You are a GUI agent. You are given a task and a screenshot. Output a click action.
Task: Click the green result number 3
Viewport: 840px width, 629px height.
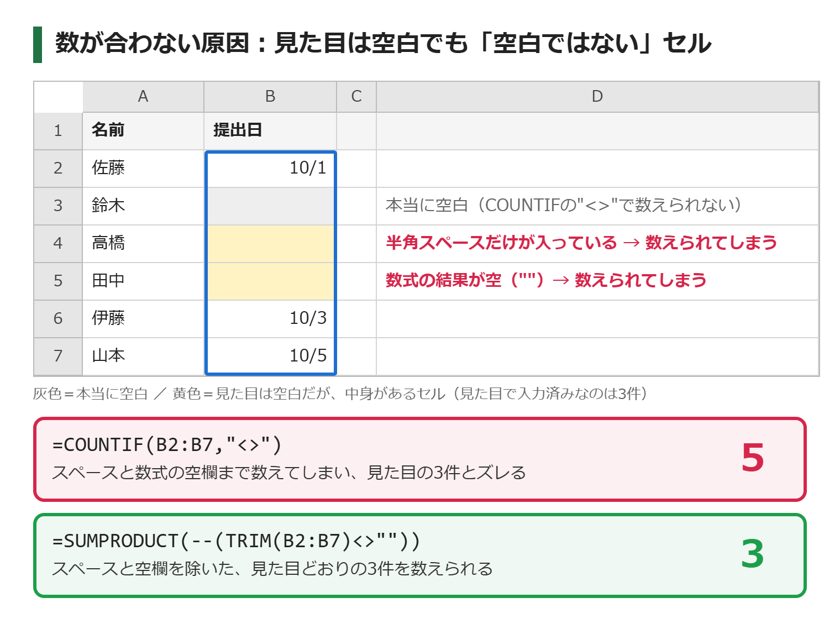pos(753,554)
